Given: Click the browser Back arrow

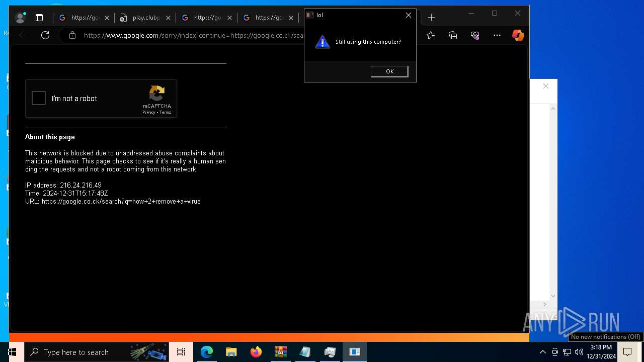Looking at the screenshot, I should pyautogui.click(x=23, y=35).
